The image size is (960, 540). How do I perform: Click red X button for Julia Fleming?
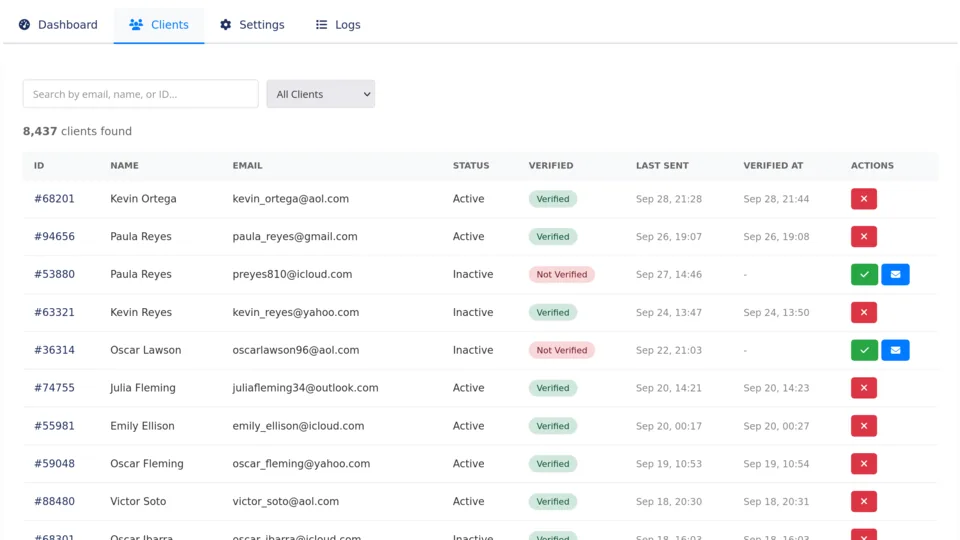(x=863, y=388)
